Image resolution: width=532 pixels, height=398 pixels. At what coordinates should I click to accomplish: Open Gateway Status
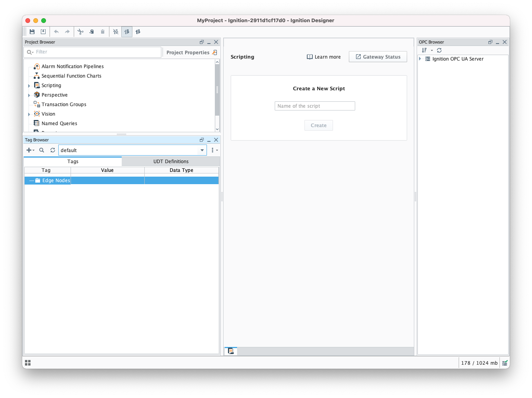[378, 57]
